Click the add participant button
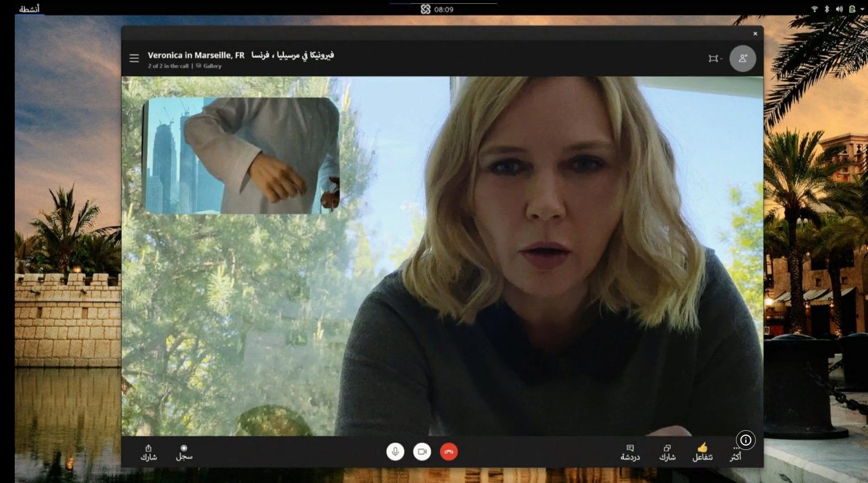The height and width of the screenshot is (483, 868). click(743, 58)
